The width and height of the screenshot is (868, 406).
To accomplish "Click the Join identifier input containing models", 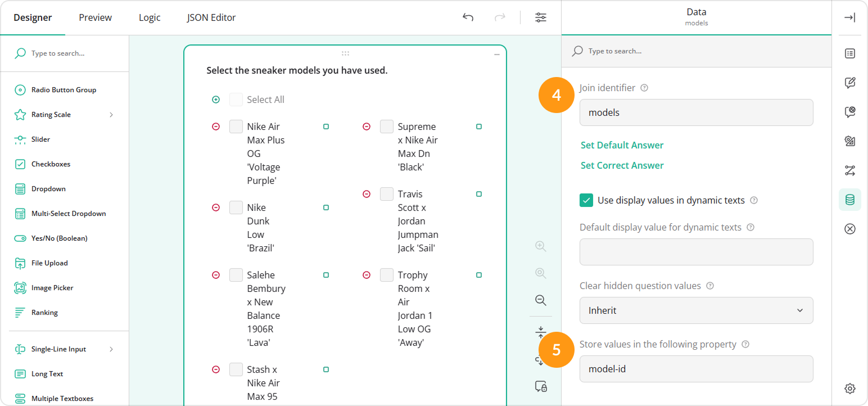I will (697, 112).
